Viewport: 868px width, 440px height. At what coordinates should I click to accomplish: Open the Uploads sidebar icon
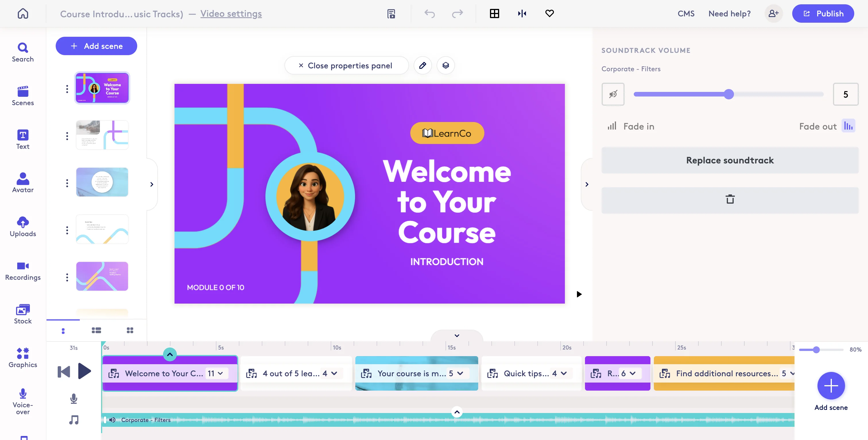pyautogui.click(x=23, y=226)
